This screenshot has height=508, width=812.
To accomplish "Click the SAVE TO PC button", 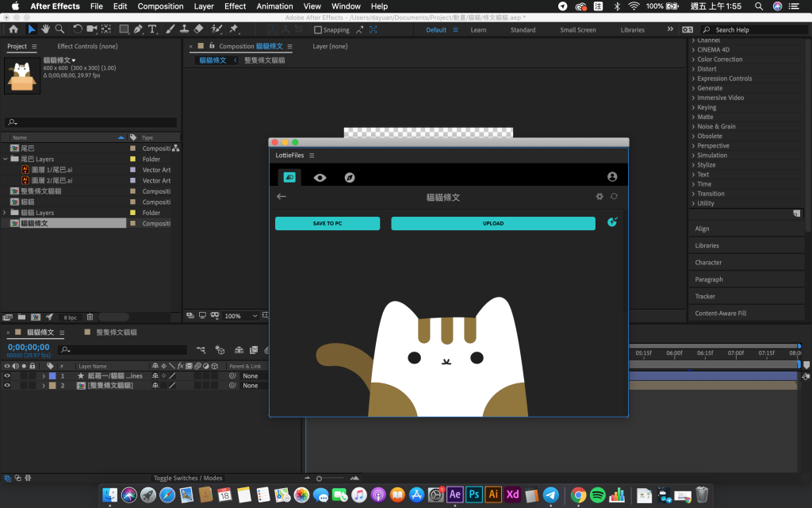I will click(x=327, y=224).
